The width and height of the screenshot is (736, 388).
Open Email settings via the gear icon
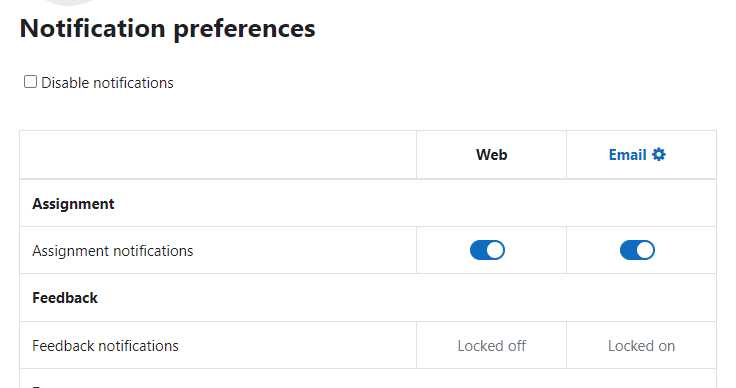click(659, 154)
